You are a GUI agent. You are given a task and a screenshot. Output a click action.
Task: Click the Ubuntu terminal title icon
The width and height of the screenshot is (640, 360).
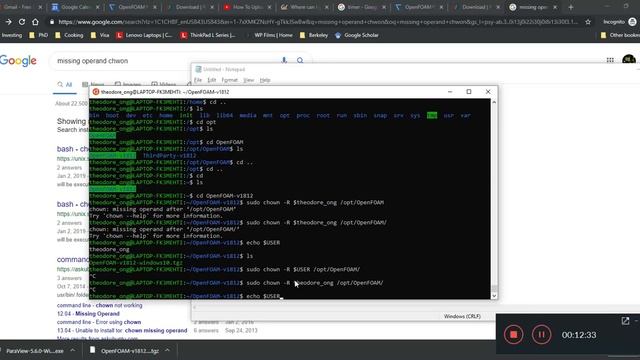point(96,92)
